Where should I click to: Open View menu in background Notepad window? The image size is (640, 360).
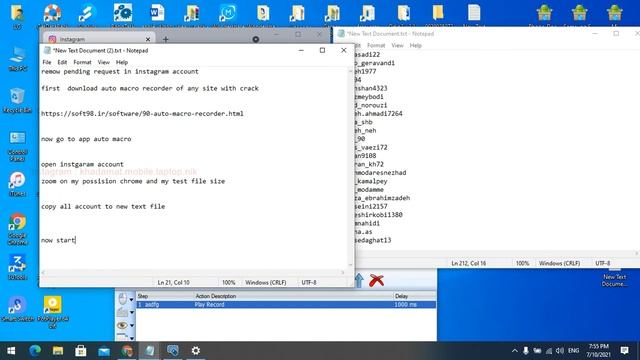pyautogui.click(x=397, y=45)
